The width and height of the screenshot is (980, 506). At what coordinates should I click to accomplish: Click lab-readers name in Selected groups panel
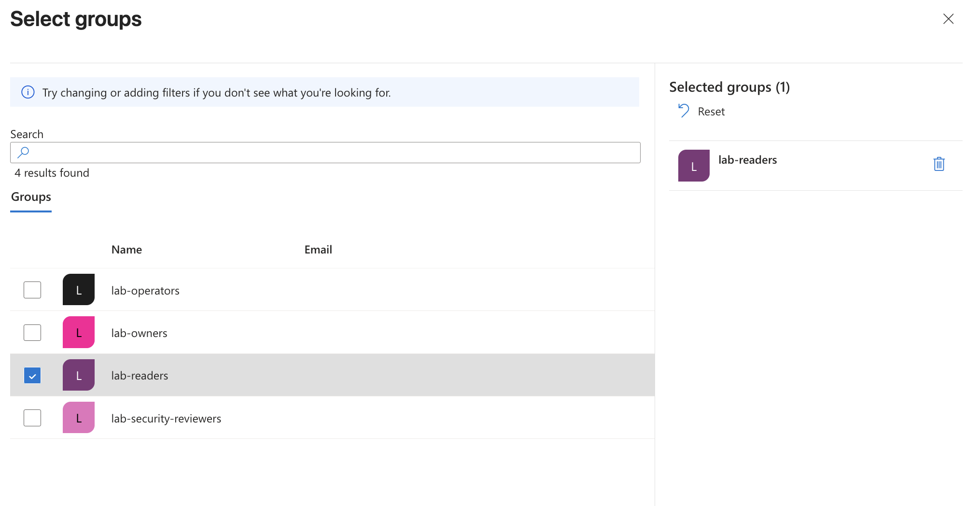748,160
